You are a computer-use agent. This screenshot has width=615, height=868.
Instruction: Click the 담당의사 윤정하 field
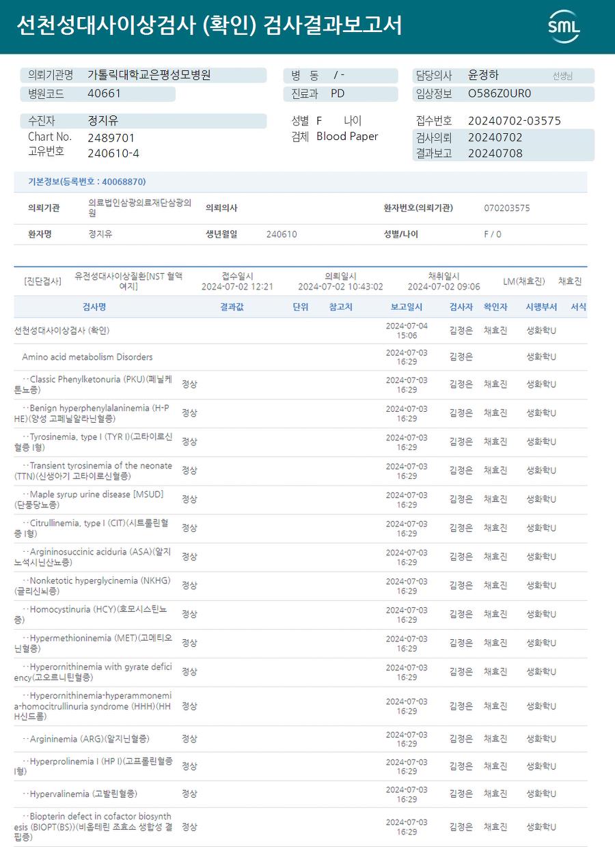tap(503, 75)
